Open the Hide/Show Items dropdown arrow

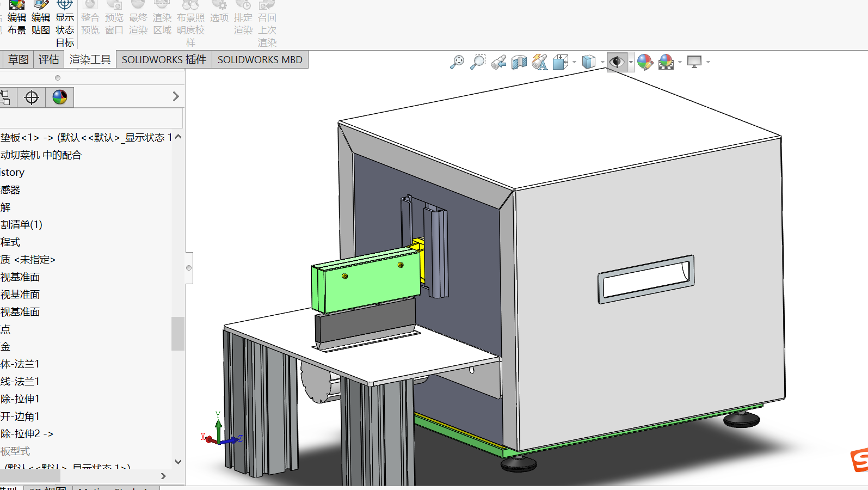631,63
